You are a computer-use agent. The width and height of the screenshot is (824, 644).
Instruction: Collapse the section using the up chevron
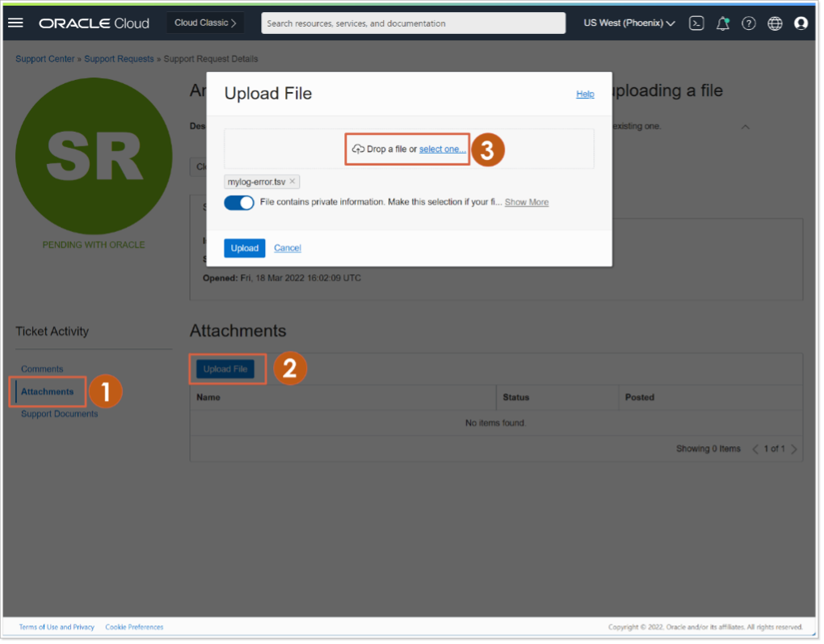745,127
